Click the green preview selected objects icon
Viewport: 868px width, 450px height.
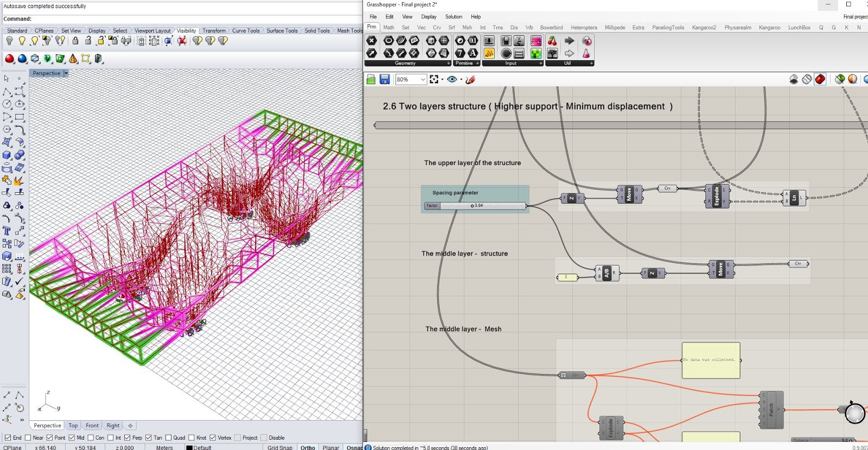click(840, 79)
